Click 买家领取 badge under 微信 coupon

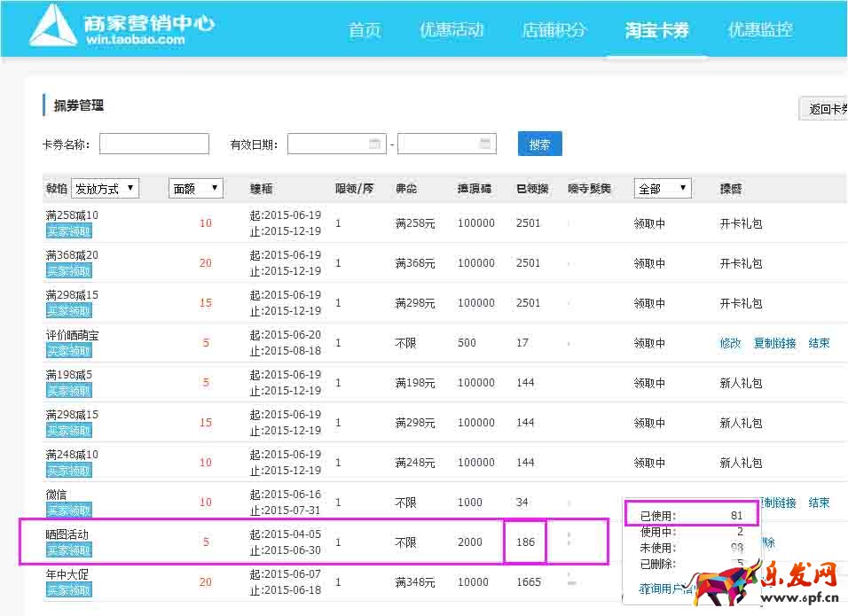coord(68,511)
